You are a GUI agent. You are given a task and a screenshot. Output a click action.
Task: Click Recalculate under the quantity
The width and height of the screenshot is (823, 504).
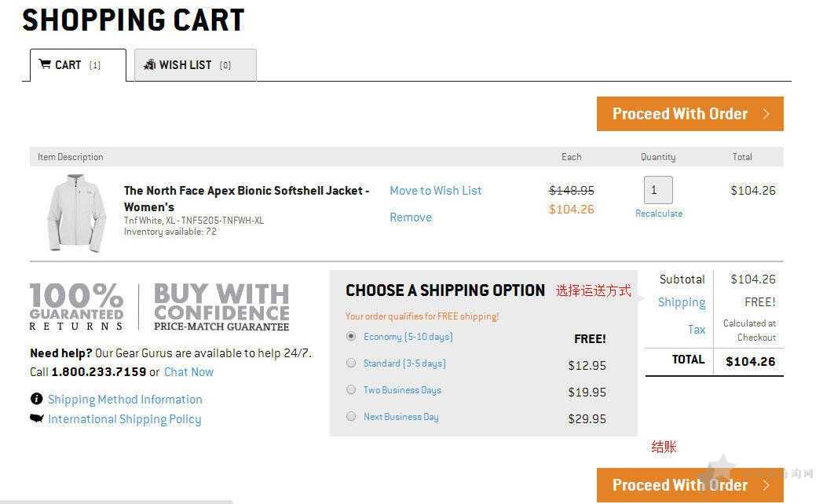pyautogui.click(x=659, y=214)
